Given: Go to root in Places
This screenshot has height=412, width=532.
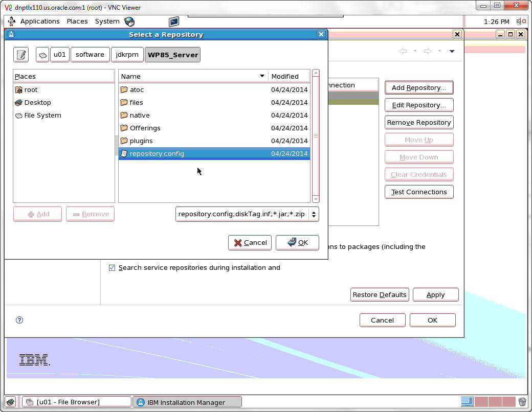Looking at the screenshot, I should click(x=64, y=89).
